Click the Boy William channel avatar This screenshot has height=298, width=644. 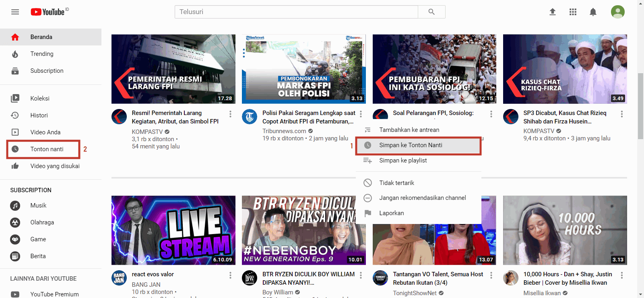click(250, 278)
